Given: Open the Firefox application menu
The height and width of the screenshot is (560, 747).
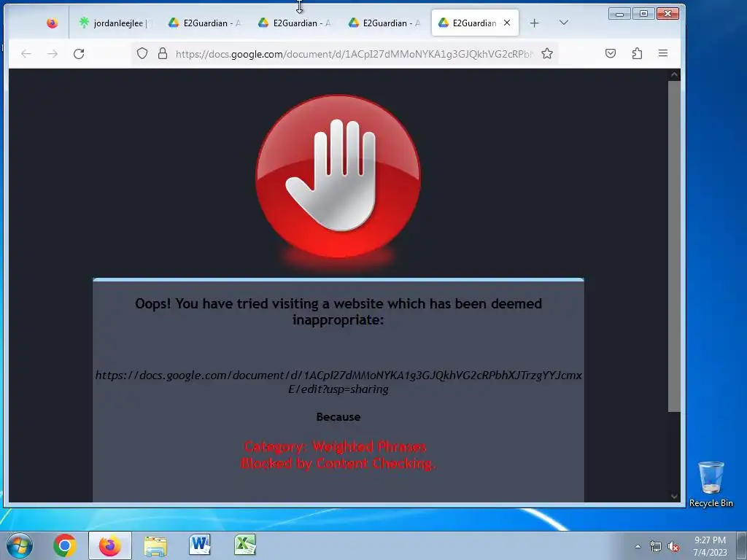Looking at the screenshot, I should [x=662, y=53].
